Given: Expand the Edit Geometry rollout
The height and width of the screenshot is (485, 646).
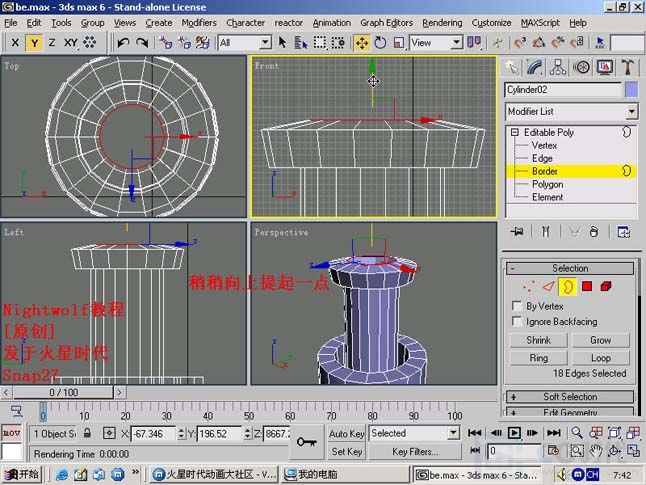Looking at the screenshot, I should [x=570, y=412].
